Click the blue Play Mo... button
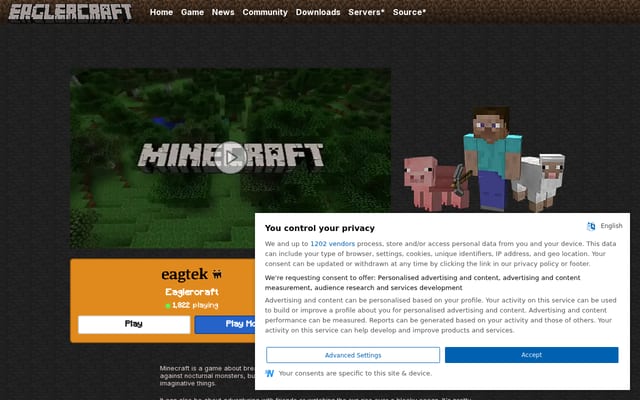The width and height of the screenshot is (640, 400). [x=225, y=324]
